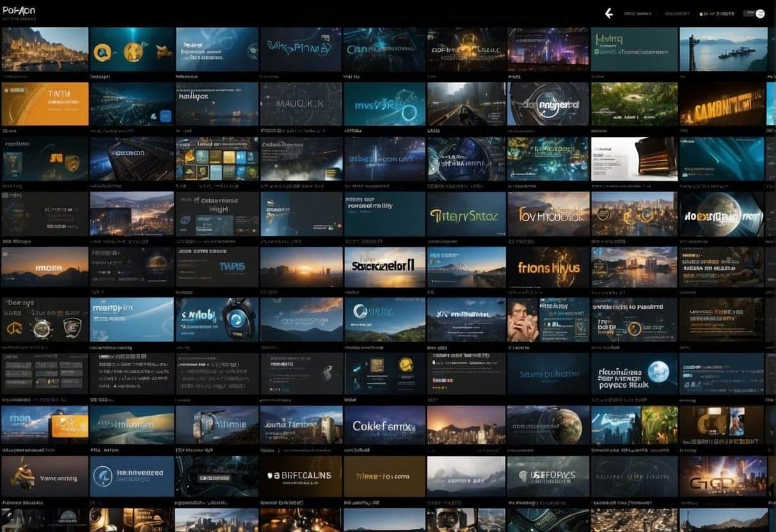Select the Sackazelorll thumbnail

click(x=384, y=267)
